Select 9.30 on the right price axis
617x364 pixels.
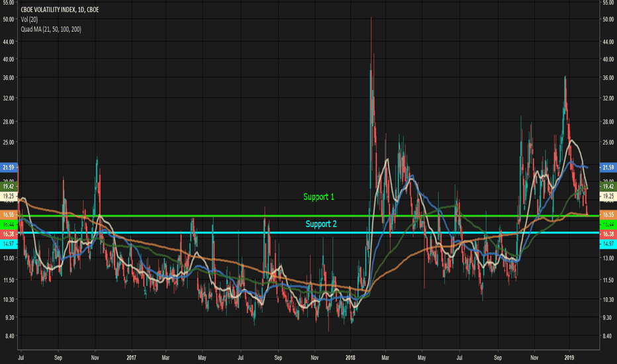click(607, 317)
